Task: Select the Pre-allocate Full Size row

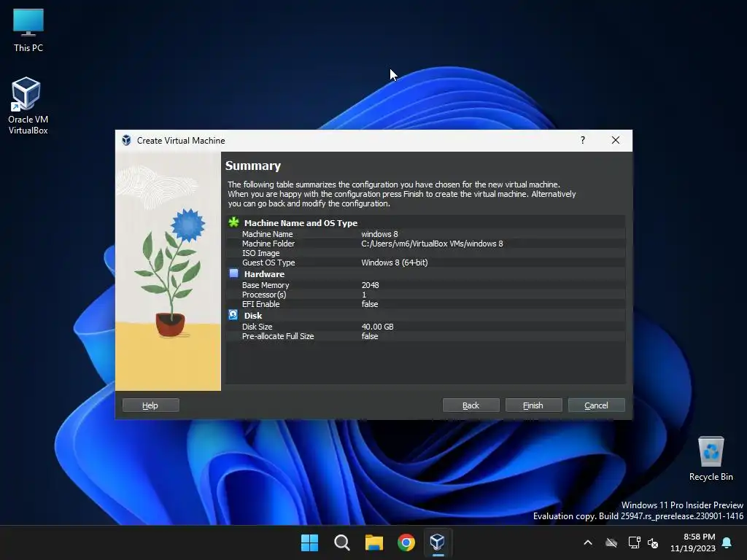Action: [x=425, y=336]
